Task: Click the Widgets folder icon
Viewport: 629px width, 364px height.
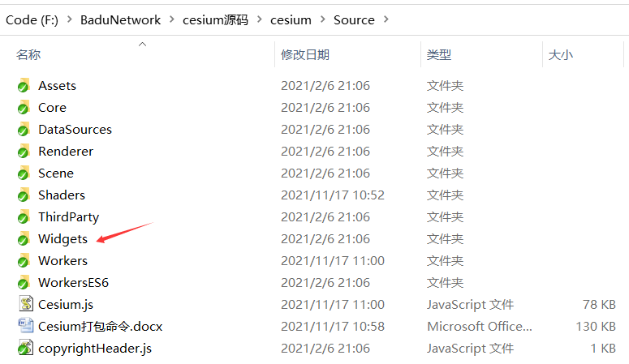Action: (x=24, y=238)
